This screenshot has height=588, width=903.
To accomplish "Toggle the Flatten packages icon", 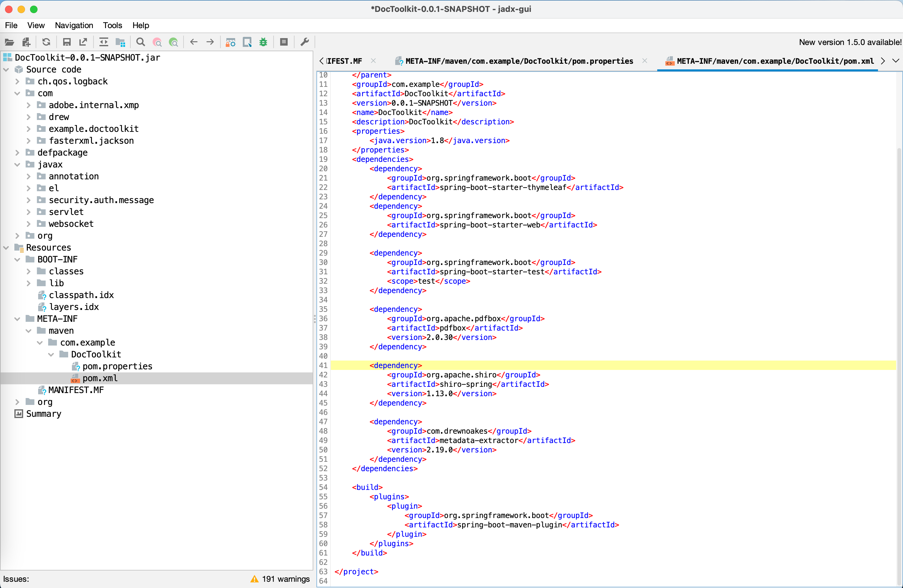I will (x=120, y=42).
